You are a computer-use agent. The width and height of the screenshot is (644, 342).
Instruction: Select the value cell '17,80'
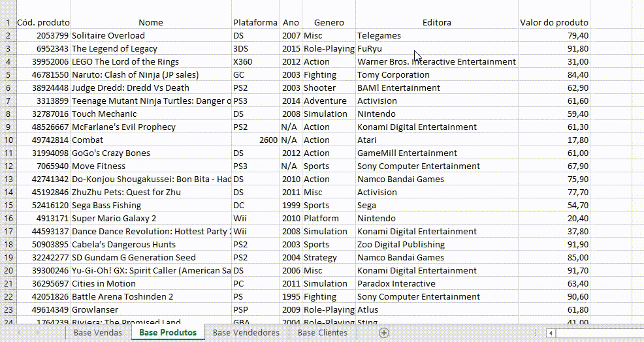554,140
